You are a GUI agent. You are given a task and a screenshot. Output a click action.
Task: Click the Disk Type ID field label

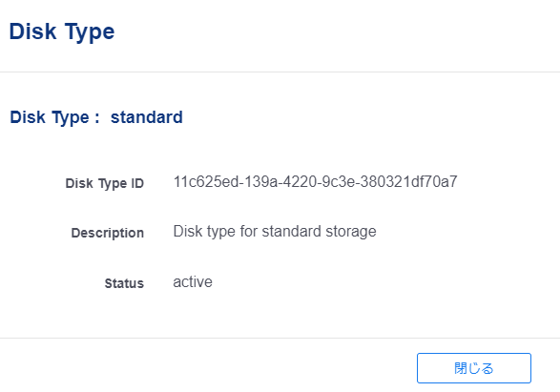coord(105,183)
